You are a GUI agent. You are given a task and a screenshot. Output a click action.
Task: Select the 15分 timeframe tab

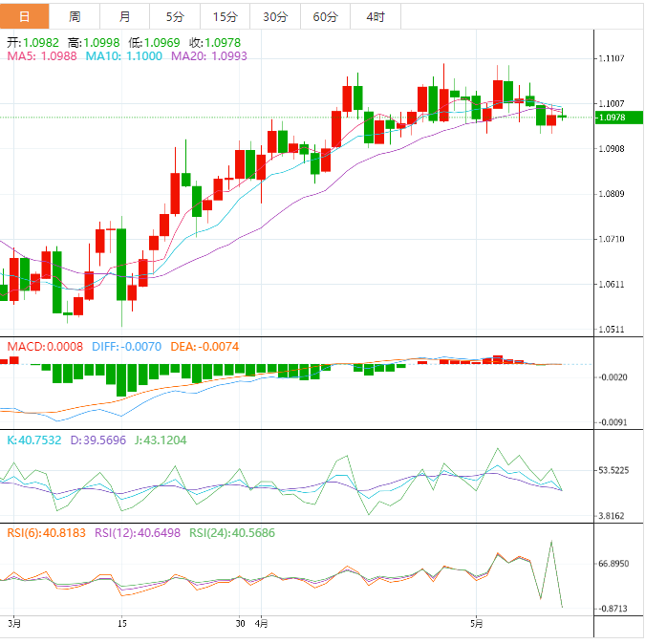(x=226, y=16)
